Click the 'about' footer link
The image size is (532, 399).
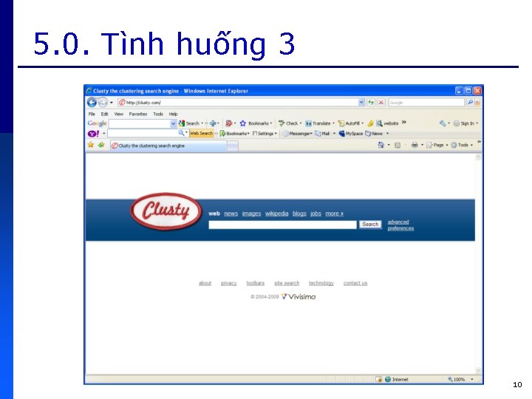pos(205,283)
